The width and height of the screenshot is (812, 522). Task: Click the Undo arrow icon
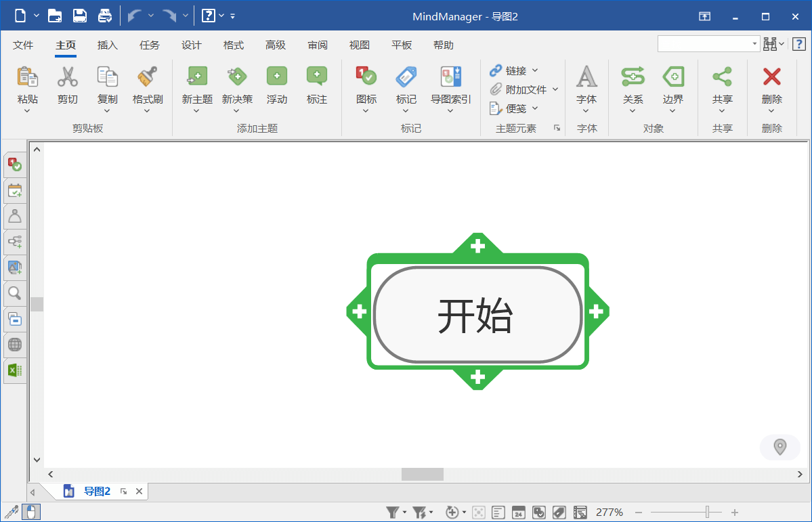click(x=135, y=16)
